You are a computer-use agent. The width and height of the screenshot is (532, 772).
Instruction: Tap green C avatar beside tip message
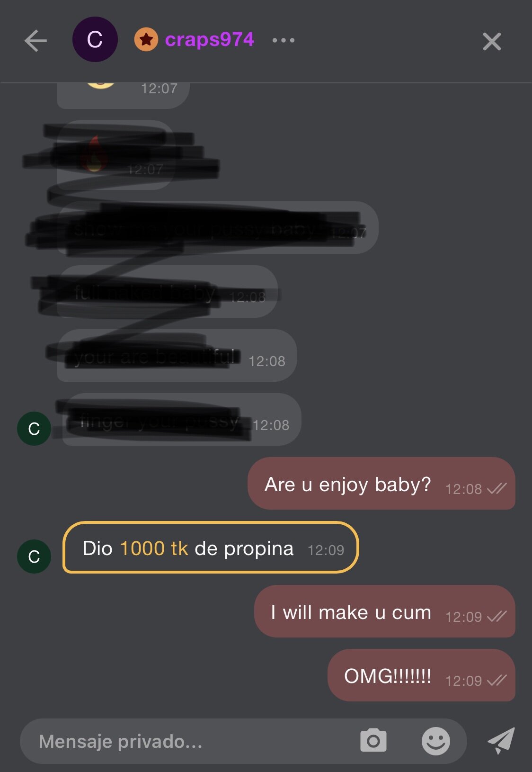34,557
